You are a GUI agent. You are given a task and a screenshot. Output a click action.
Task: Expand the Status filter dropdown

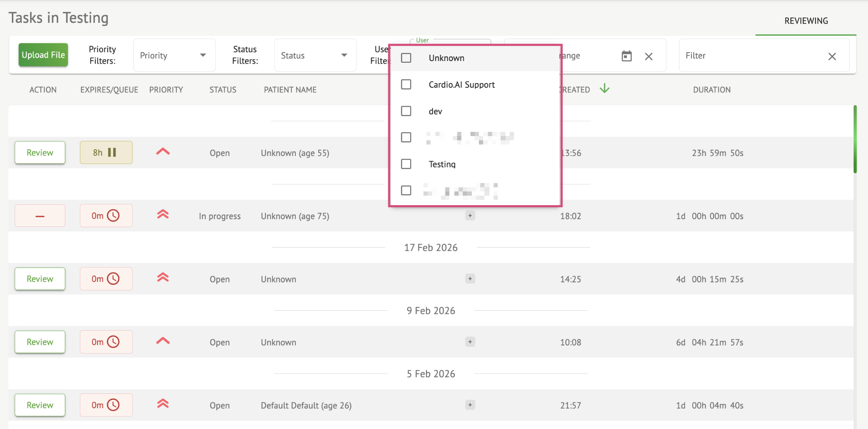pos(315,56)
